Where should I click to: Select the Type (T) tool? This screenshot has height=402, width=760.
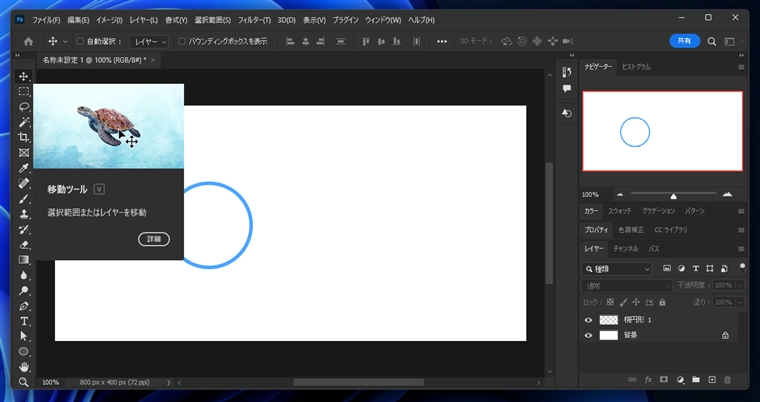click(x=24, y=321)
